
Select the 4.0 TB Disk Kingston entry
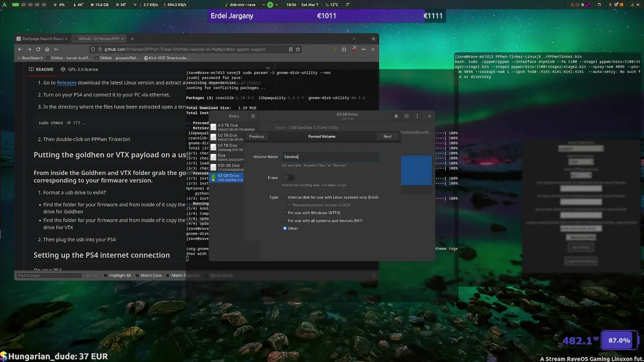227,127
